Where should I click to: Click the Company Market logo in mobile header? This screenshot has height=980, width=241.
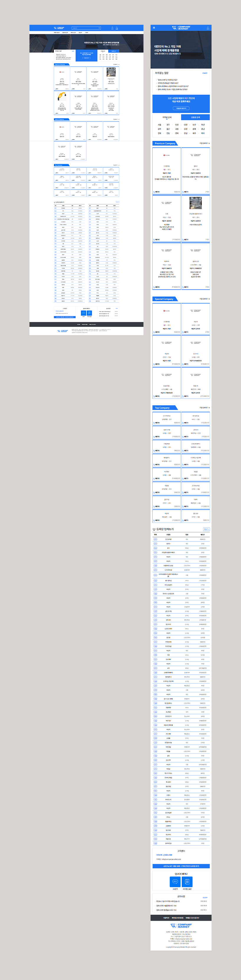click(181, 28)
